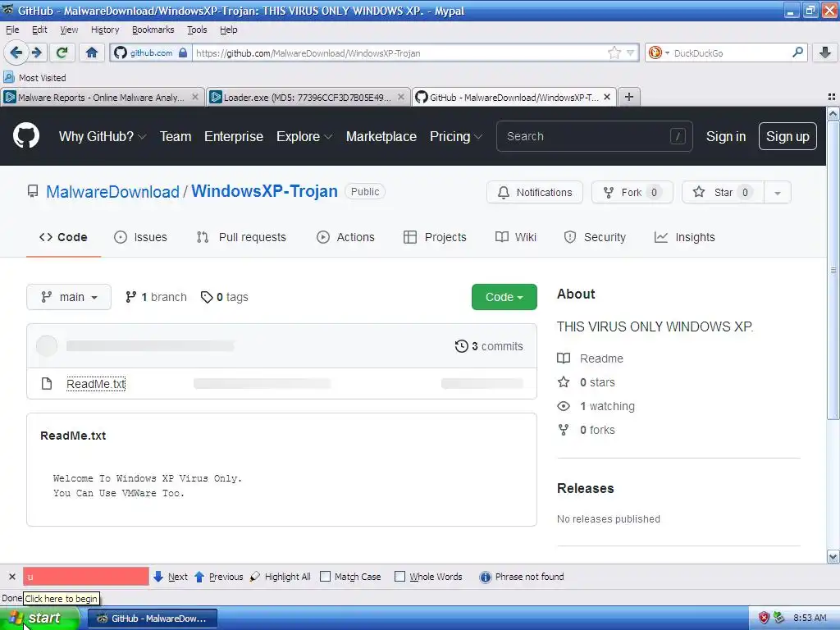Open the Actions tab
This screenshot has height=630, width=840.
click(x=345, y=237)
